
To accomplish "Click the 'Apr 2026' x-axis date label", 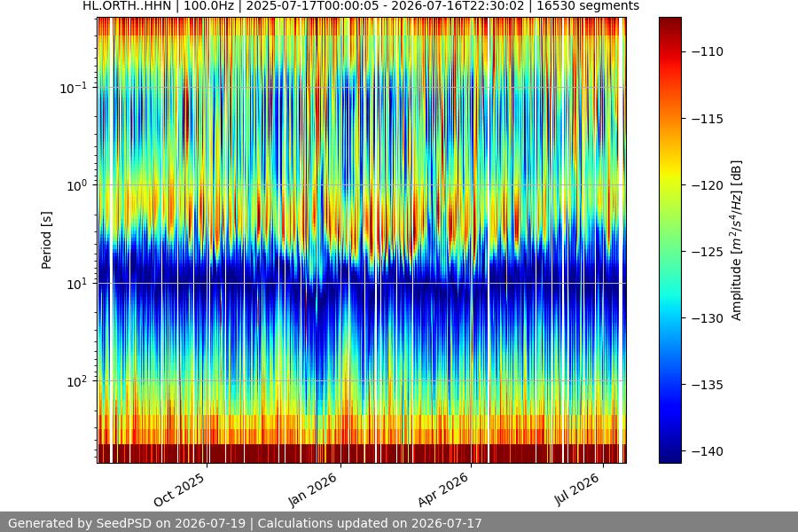I will [443, 489].
